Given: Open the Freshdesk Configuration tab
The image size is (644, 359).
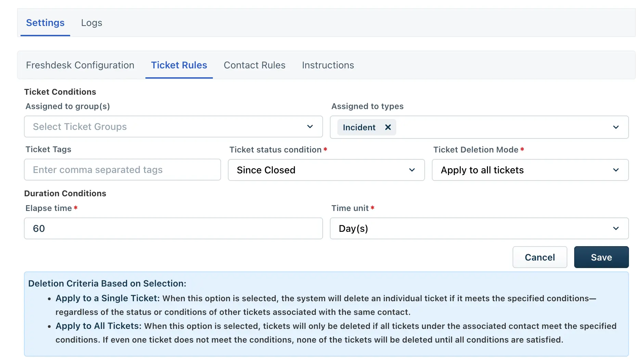Looking at the screenshot, I should click(x=80, y=65).
